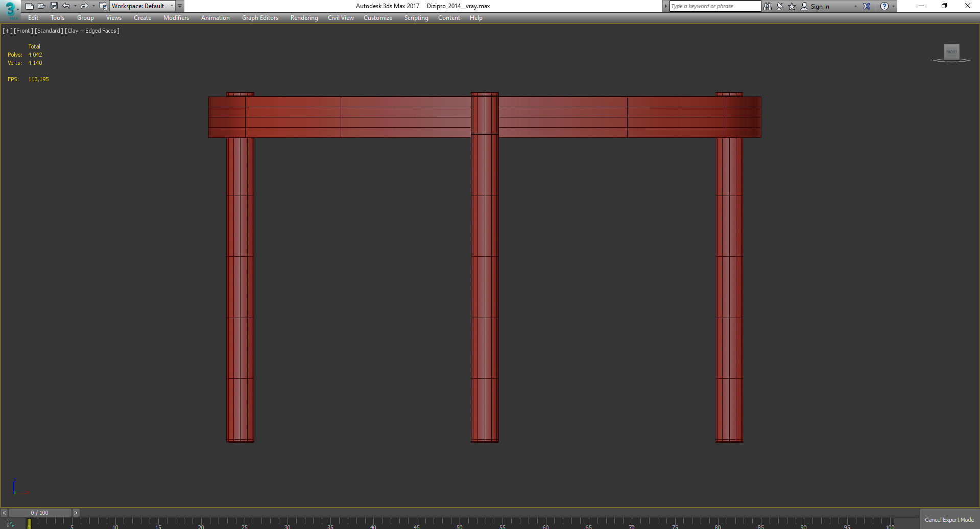The image size is (980, 529).
Task: Click the Sign In link
Action: click(820, 7)
